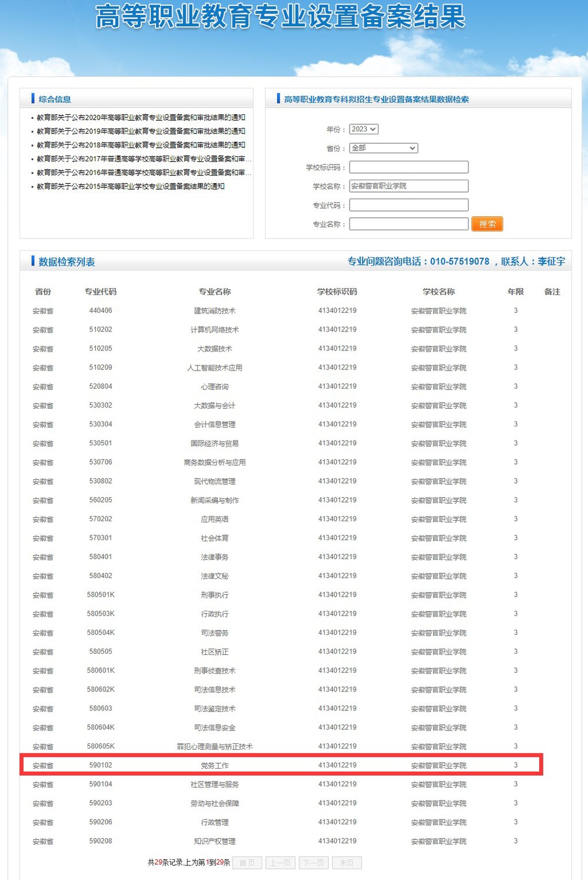Open the year 2023 dropdown
This screenshot has width=588, height=880.
point(364,129)
